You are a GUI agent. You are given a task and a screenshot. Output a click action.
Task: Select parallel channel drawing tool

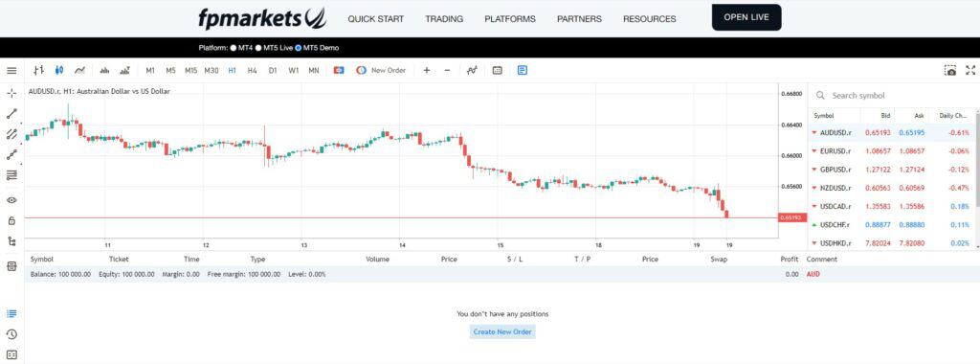tap(11, 134)
